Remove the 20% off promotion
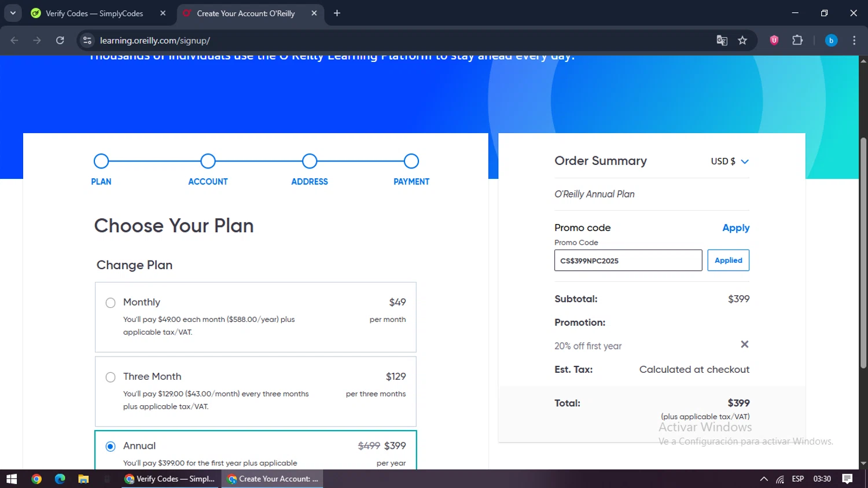 click(x=745, y=344)
